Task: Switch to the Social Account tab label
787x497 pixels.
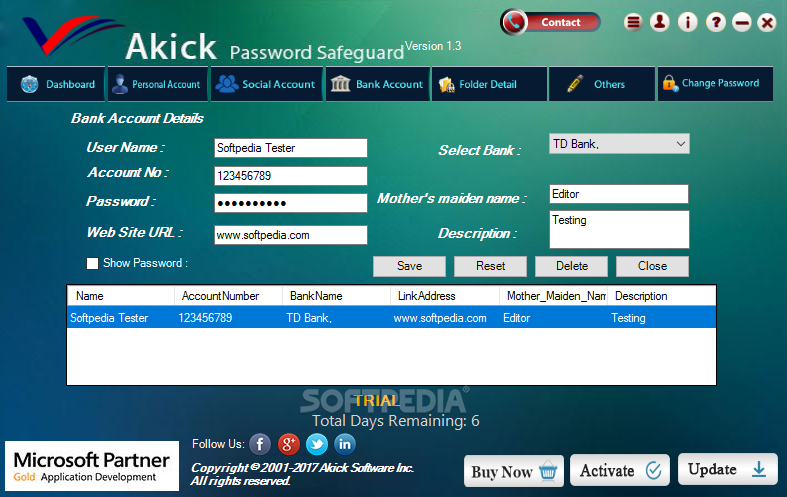Action: (x=279, y=84)
